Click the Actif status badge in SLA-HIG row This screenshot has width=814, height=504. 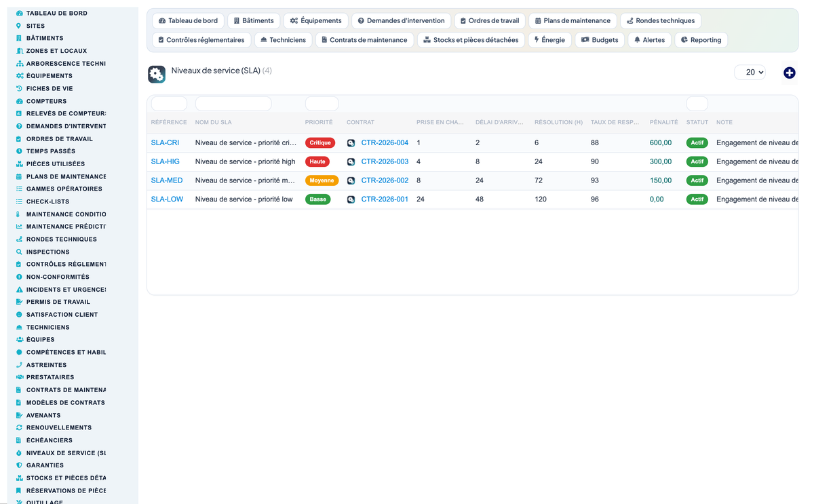pyautogui.click(x=697, y=162)
